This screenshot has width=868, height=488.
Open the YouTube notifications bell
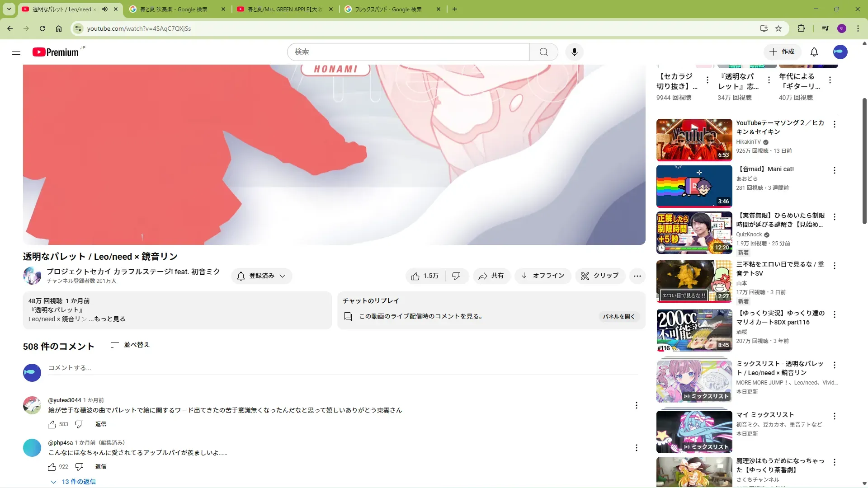click(814, 52)
